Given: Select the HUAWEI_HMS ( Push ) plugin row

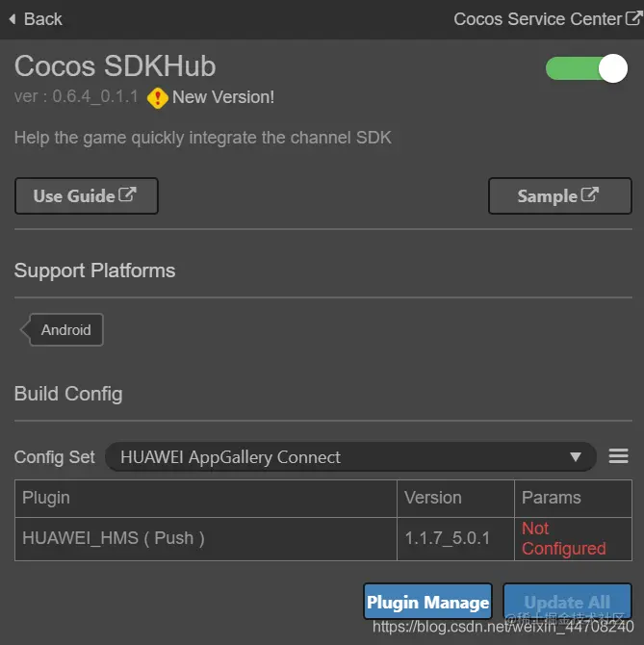Looking at the screenshot, I should point(323,539).
